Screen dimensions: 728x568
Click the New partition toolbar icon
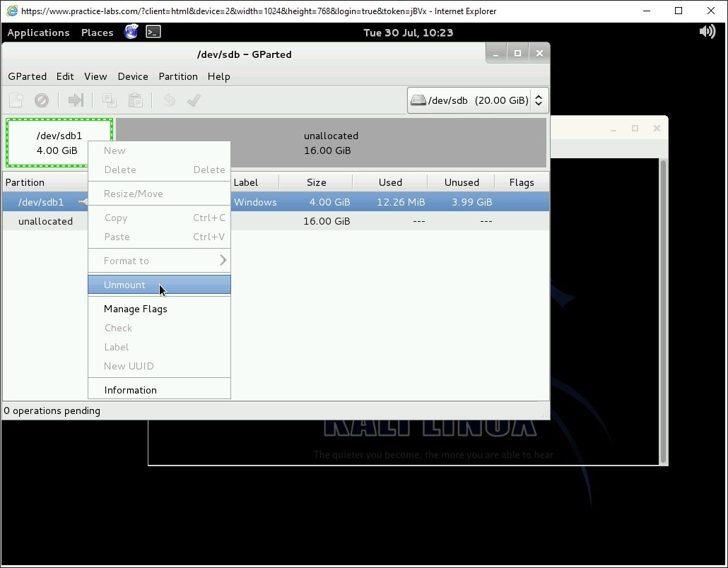click(x=16, y=100)
